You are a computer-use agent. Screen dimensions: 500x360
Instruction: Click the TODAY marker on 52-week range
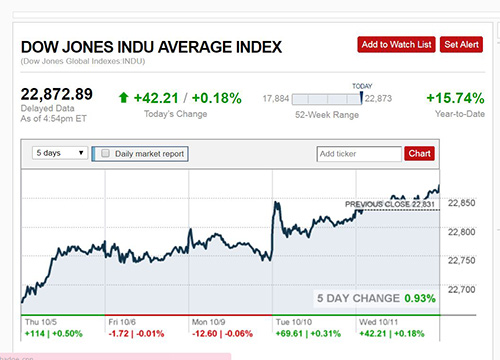point(362,95)
